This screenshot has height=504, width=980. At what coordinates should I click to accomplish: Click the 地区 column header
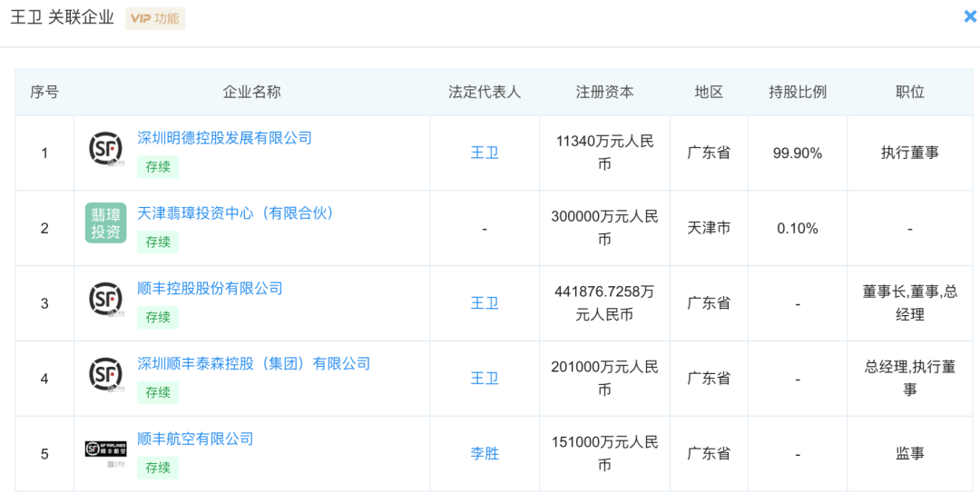709,92
